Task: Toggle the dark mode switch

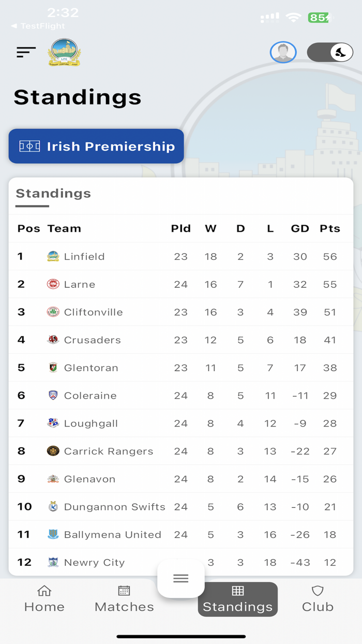Action: (330, 52)
